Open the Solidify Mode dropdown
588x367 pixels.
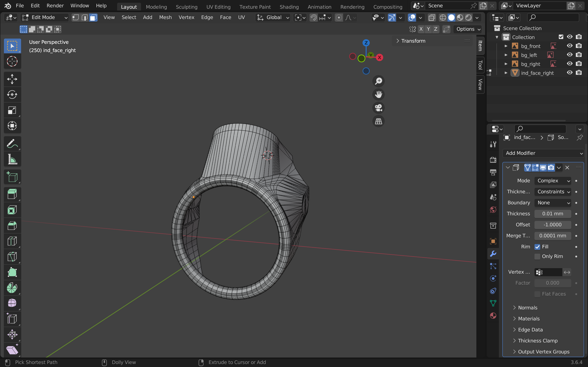pyautogui.click(x=553, y=181)
